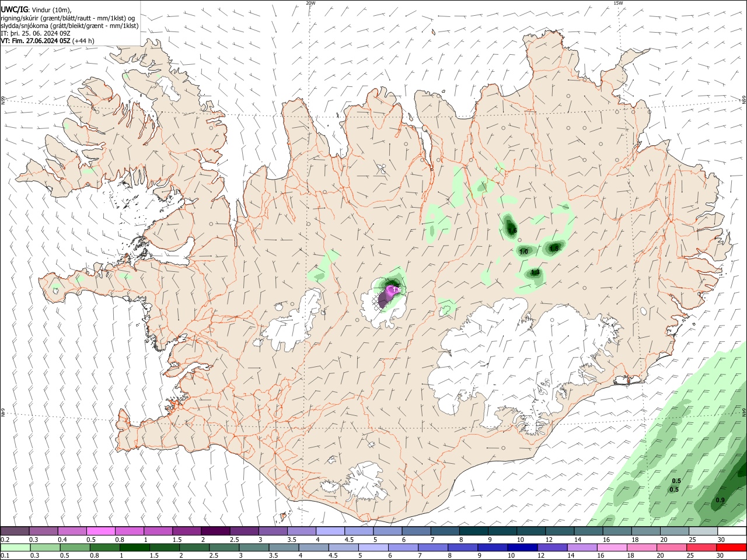Viewport: 747px width, 560px height.
Task: Click the bright magenta swatch between 0.5 and 0.8, upper legend
Action: point(100,531)
